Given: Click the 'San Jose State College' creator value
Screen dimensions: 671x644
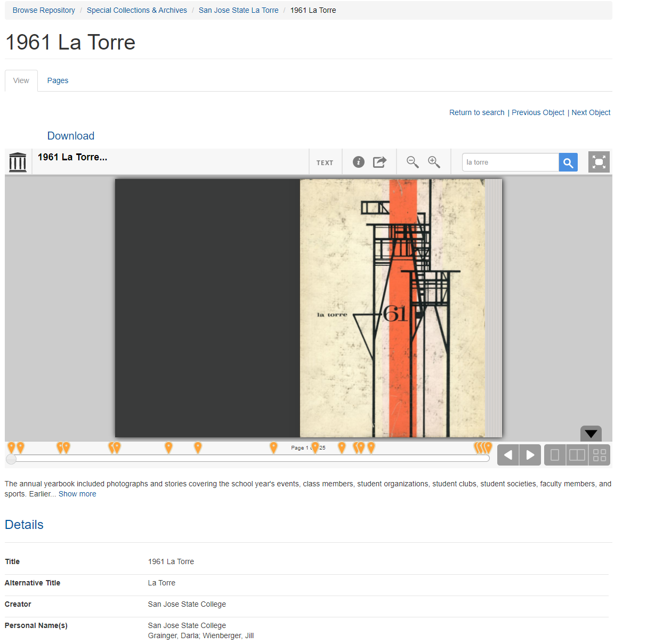Looking at the screenshot, I should coord(187,604).
